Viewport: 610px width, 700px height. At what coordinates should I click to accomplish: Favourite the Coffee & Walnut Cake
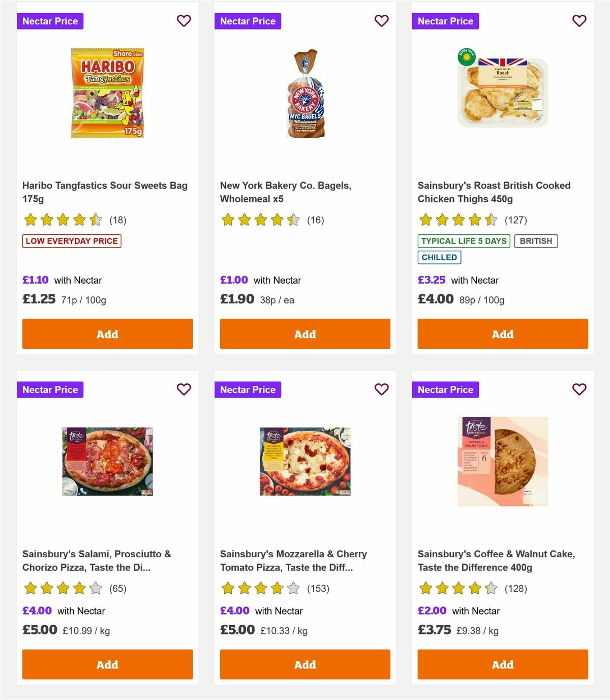point(579,389)
